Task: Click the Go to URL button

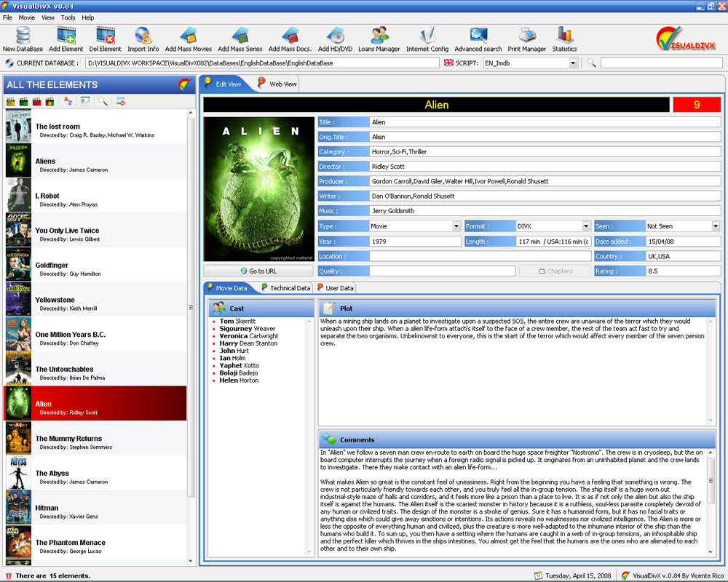Action: (x=258, y=271)
